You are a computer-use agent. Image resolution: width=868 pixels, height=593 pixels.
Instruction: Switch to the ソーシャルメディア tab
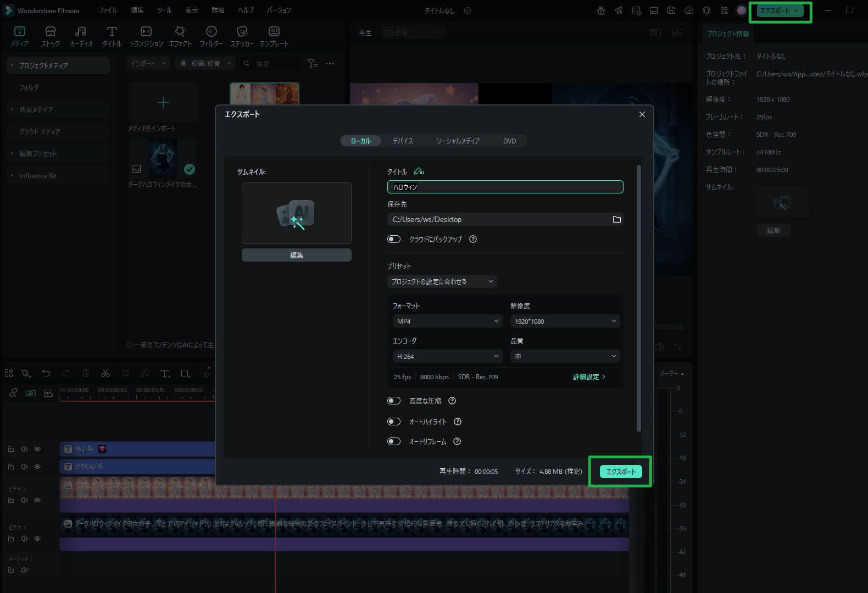click(458, 141)
